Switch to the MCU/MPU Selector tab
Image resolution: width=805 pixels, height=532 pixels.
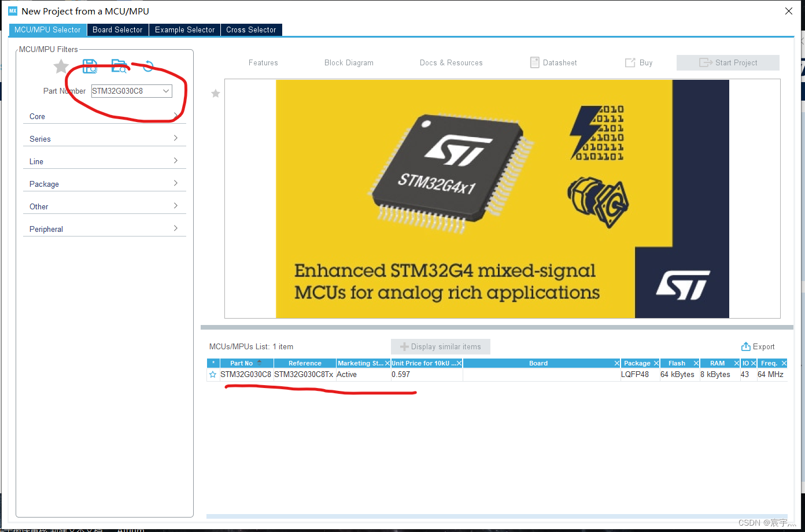click(47, 29)
